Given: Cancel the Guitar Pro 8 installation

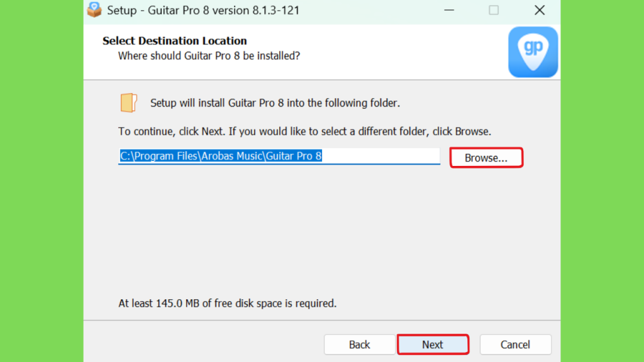Looking at the screenshot, I should click(516, 344).
